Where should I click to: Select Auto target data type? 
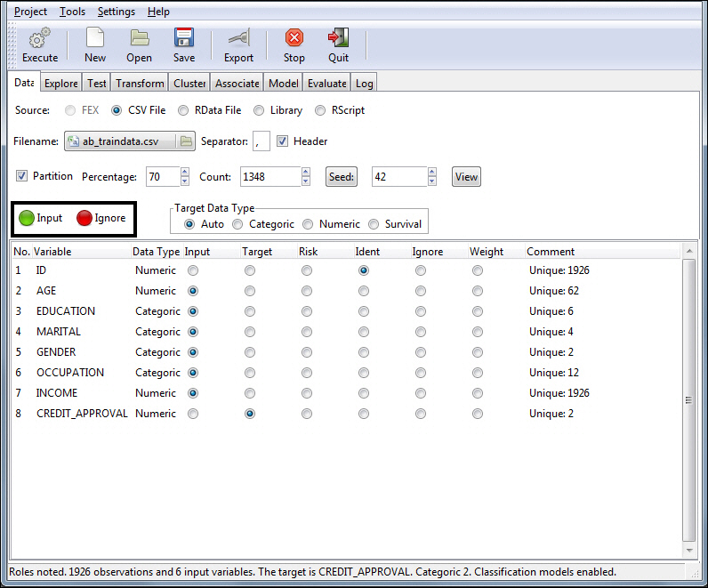coord(189,224)
